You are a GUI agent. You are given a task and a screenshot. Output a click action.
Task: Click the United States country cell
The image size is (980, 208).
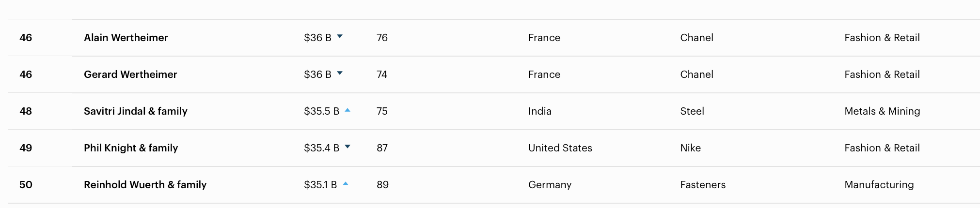coord(560,148)
